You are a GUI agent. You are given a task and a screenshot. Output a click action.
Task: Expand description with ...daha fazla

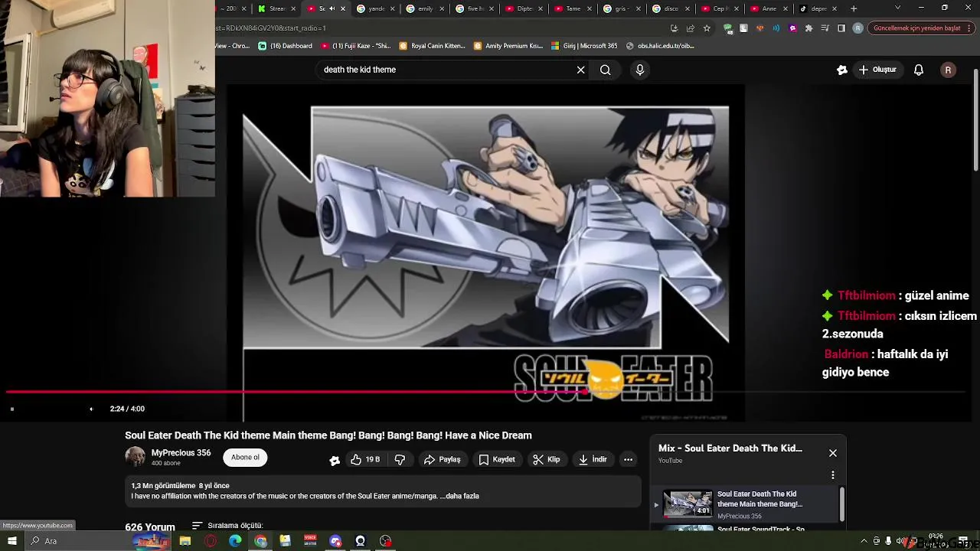pos(459,496)
